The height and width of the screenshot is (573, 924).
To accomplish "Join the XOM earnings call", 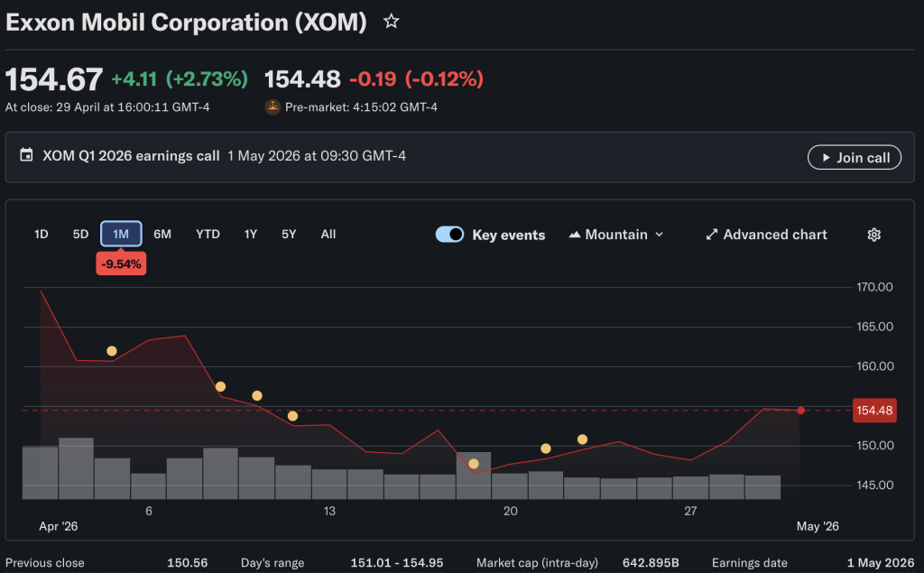I will [x=855, y=157].
